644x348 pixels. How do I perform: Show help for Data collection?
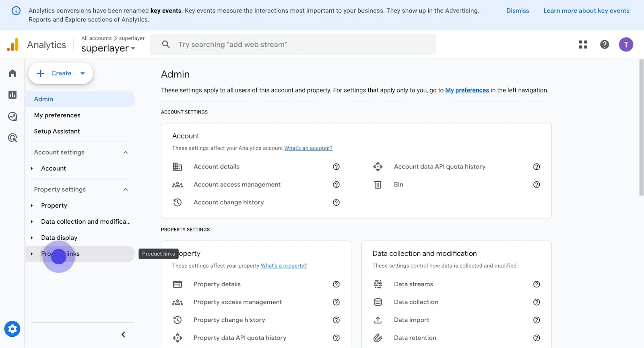tap(537, 302)
